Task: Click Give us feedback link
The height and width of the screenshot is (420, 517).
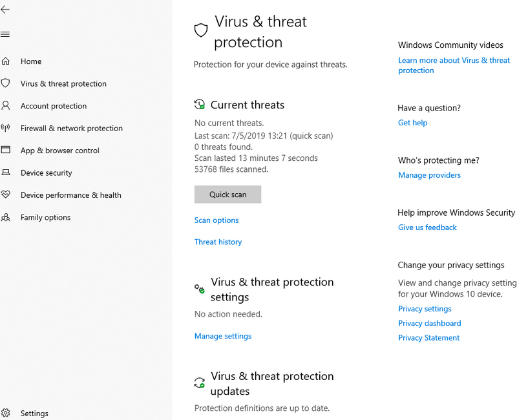Action: (427, 227)
